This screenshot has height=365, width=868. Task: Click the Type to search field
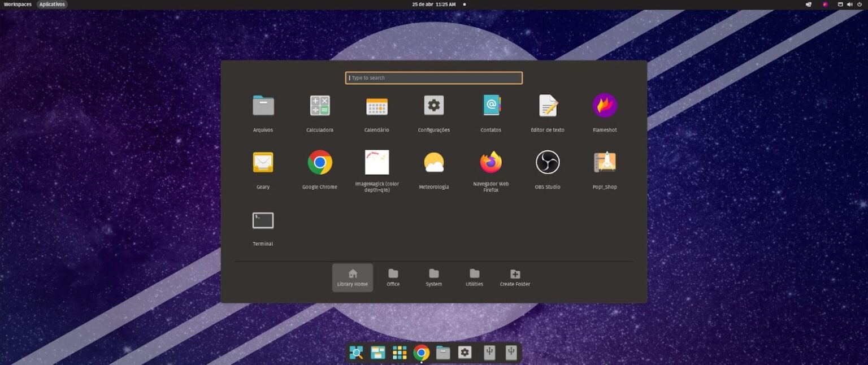tap(433, 77)
